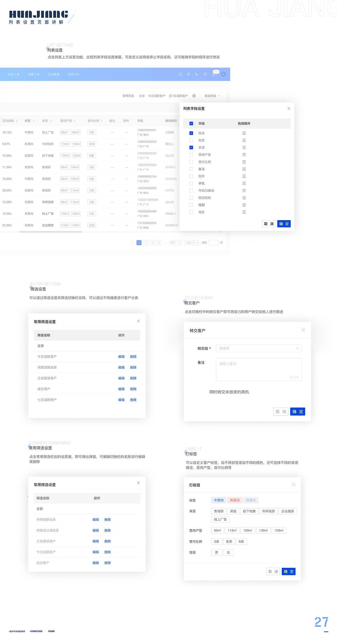Open the 20条/页 page size dropdown
Viewport: 337px width, 644px height.
click(192, 243)
